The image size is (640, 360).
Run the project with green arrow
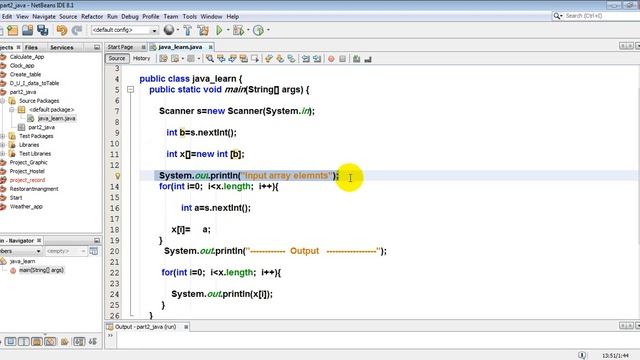[219, 30]
